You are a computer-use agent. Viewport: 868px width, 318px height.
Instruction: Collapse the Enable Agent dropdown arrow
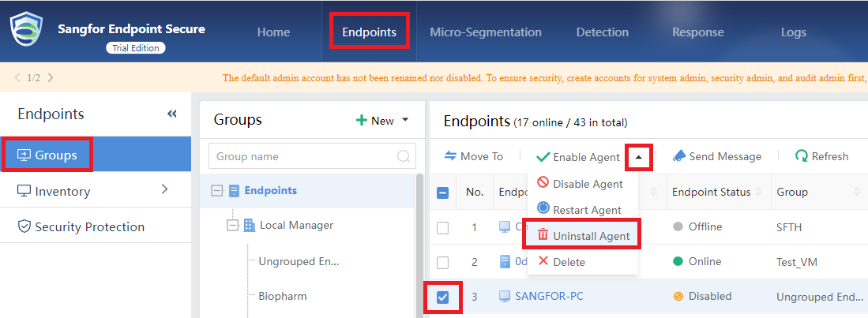(x=640, y=157)
